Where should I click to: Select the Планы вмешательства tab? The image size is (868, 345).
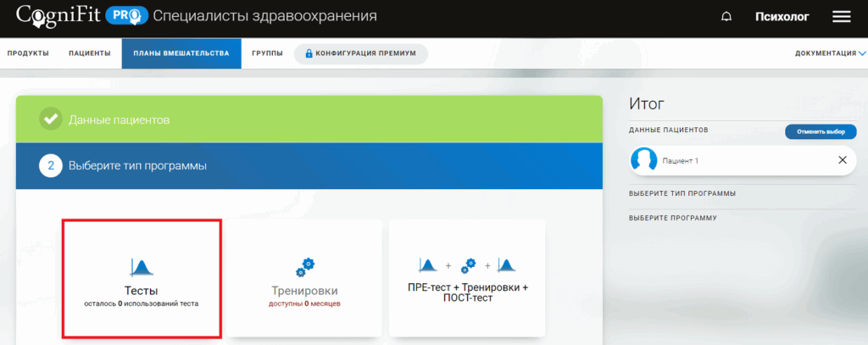[181, 53]
